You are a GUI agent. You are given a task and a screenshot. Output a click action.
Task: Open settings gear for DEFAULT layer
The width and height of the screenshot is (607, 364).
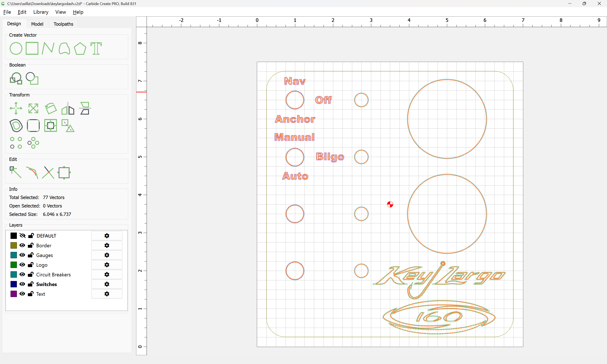pyautogui.click(x=107, y=236)
